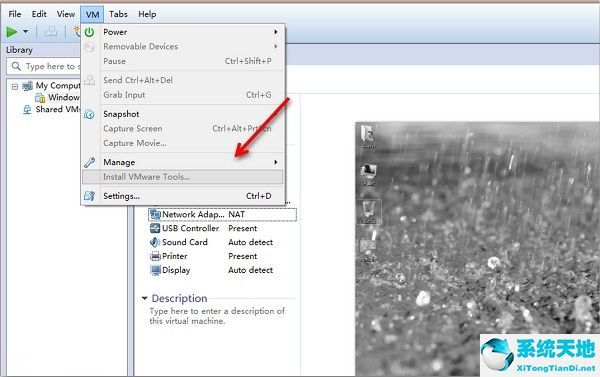Click the Display monitor icon
This screenshot has height=377, width=600.
(155, 270)
